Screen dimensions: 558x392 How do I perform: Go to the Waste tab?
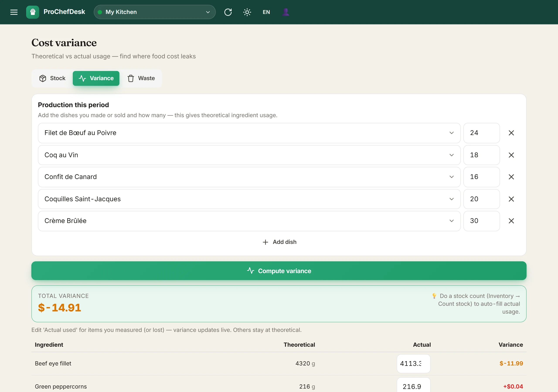[x=141, y=78]
